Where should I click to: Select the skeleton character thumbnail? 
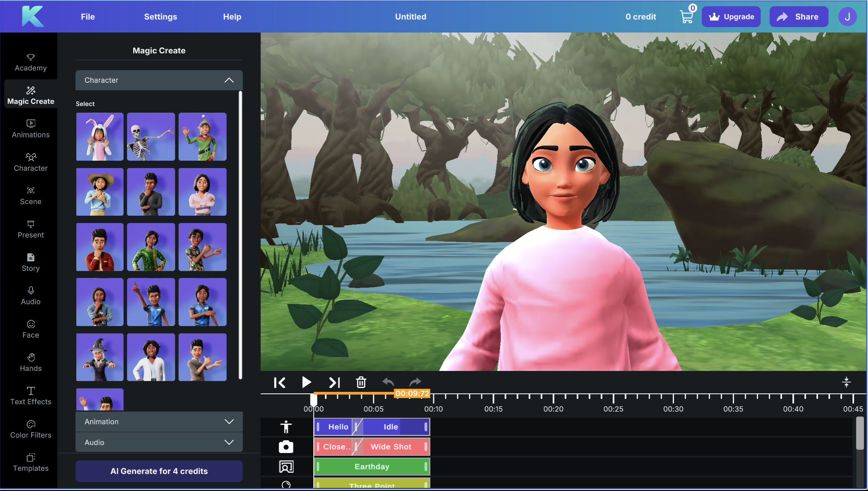pos(151,137)
